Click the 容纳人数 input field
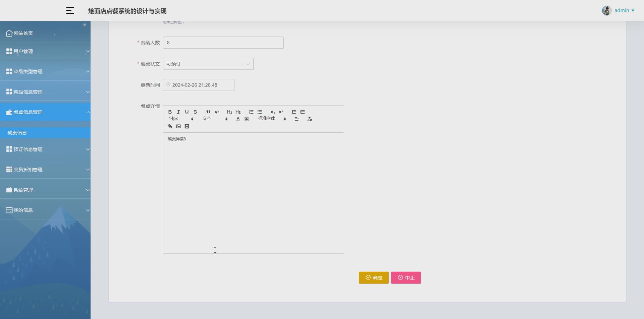Viewport: 644px width, 319px height. [x=223, y=43]
